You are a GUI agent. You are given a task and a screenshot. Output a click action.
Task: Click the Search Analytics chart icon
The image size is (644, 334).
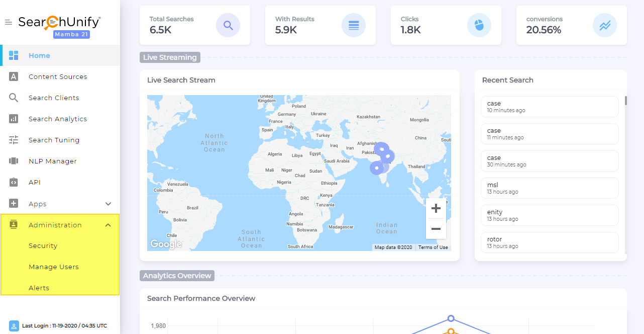click(x=14, y=119)
